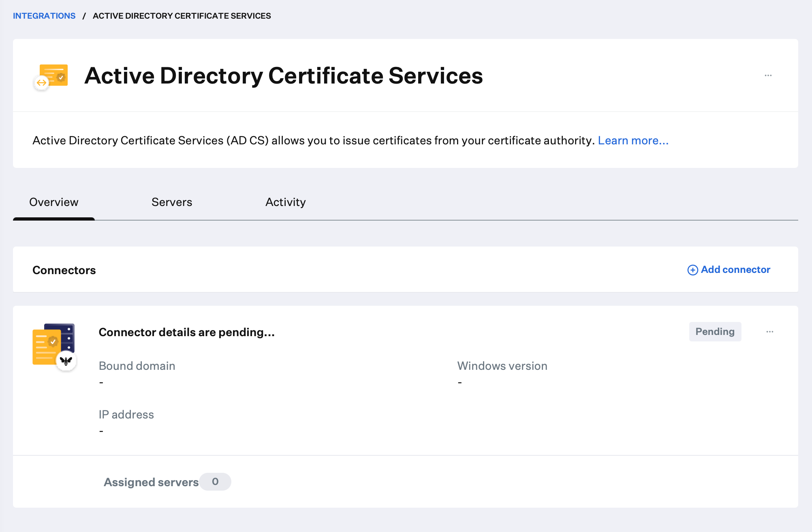Switch to the Servers tab

(172, 202)
